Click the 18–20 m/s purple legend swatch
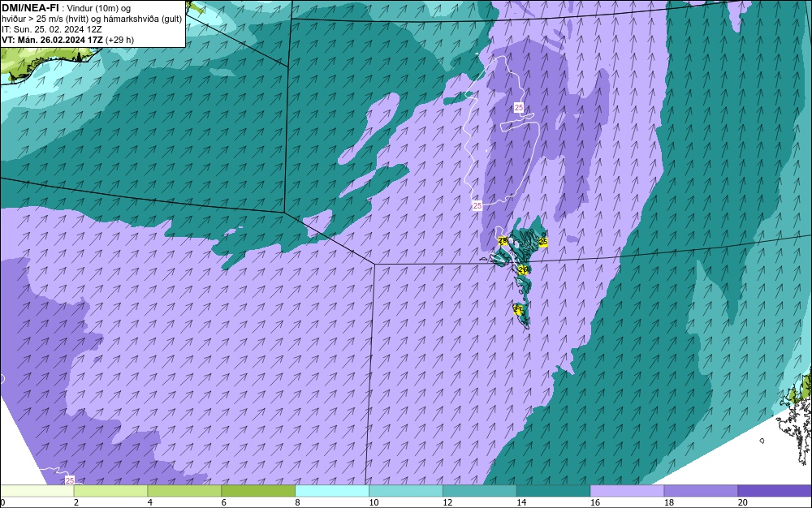Screen dimensions: 812x508 pyautogui.click(x=702, y=491)
